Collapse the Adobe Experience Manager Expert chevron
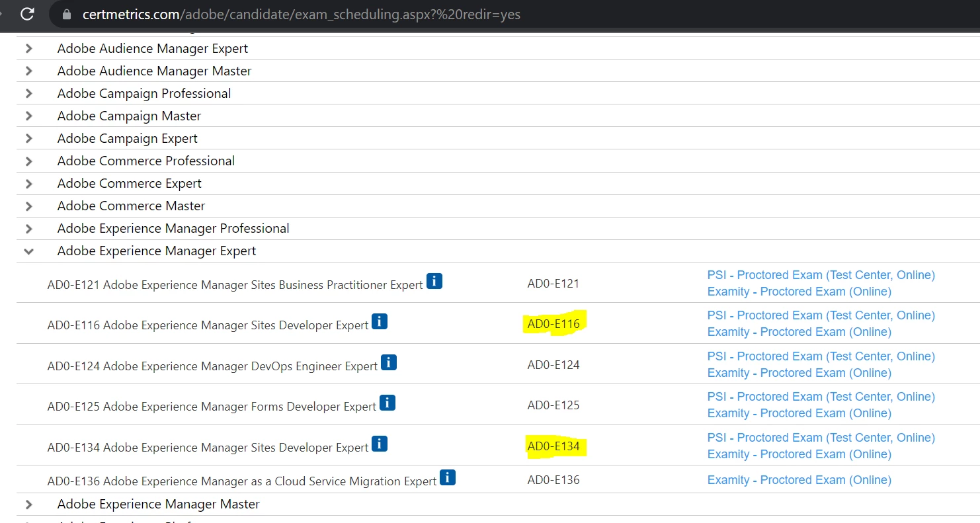The height and width of the screenshot is (523, 980). coord(28,251)
